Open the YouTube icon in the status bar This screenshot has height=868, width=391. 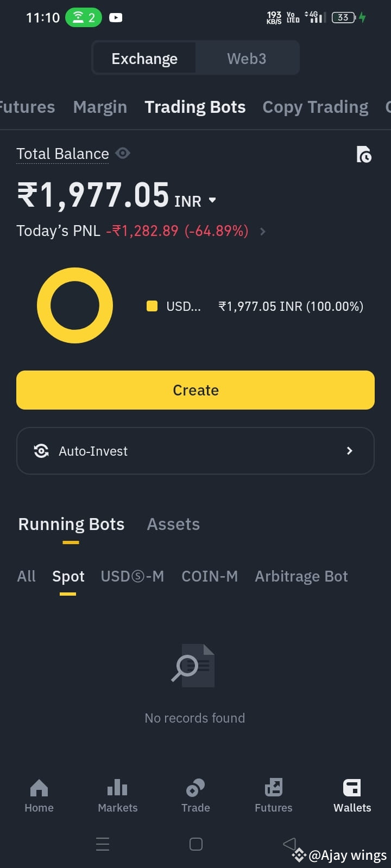click(116, 17)
